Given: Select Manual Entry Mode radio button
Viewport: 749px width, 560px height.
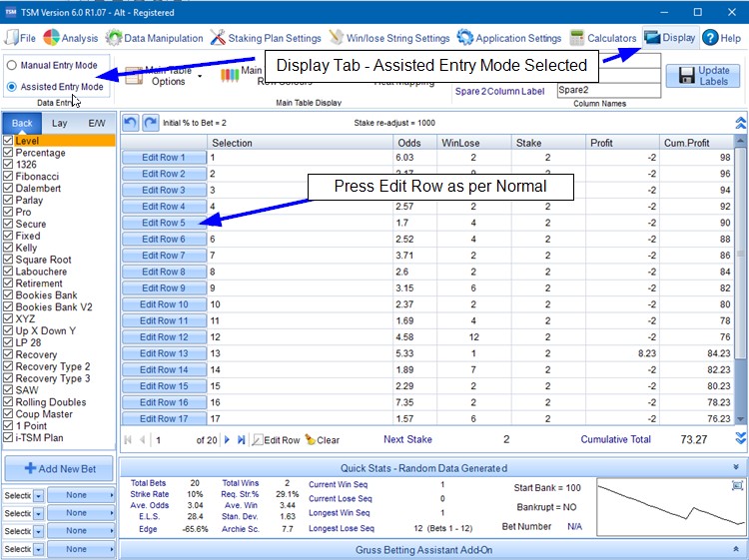Looking at the screenshot, I should (x=11, y=66).
